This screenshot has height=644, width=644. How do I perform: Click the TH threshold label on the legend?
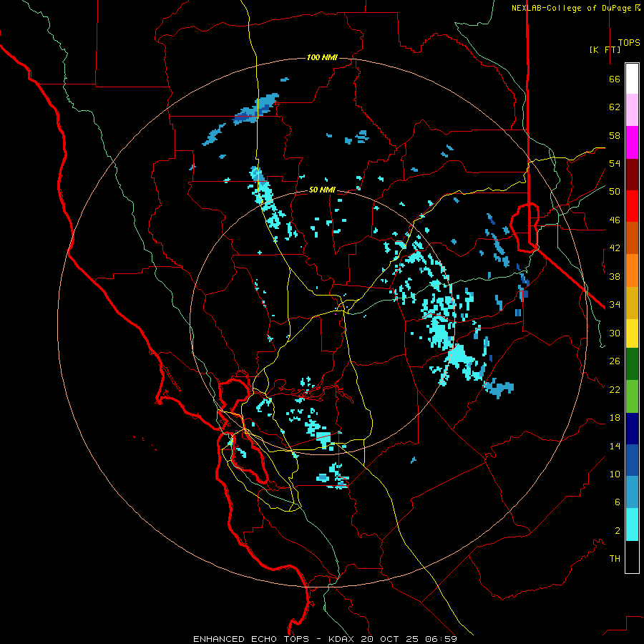(615, 559)
